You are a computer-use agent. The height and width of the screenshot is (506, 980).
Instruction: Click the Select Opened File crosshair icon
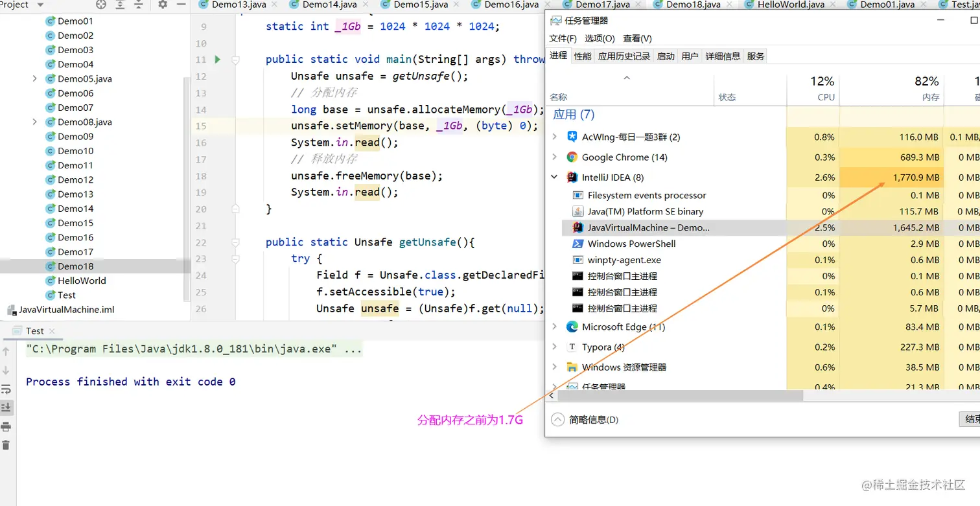(101, 5)
